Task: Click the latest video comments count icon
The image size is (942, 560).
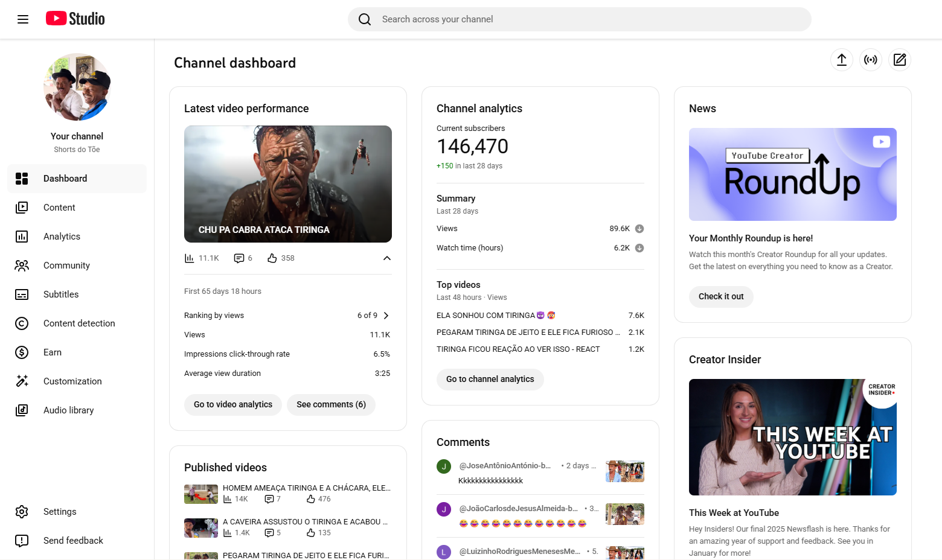Action: pyautogui.click(x=239, y=258)
